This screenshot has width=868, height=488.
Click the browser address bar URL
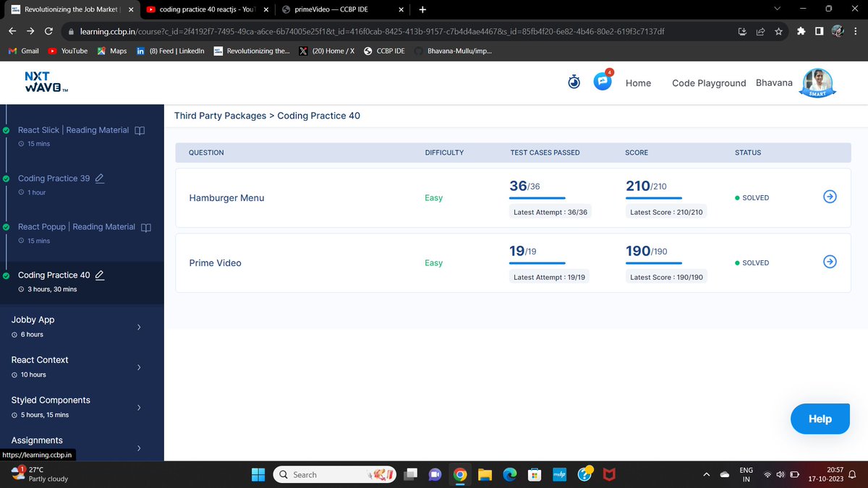click(x=372, y=32)
